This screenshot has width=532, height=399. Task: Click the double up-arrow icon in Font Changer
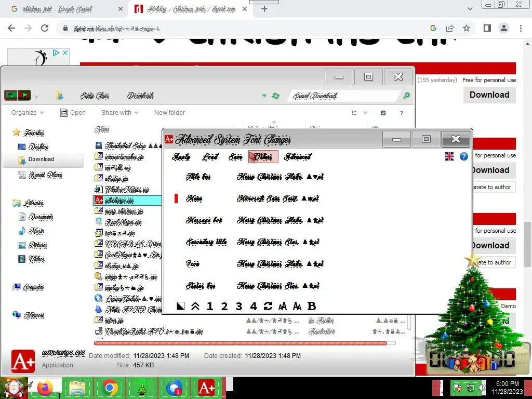pos(195,306)
